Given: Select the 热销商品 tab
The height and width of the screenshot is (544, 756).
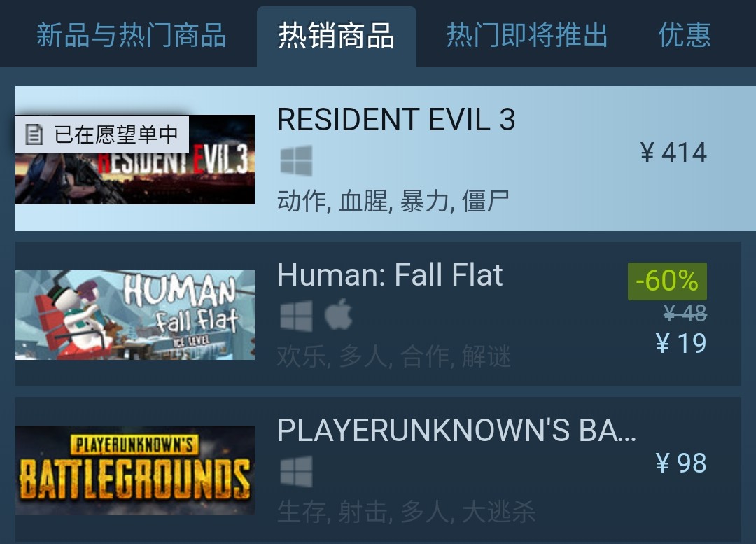Looking at the screenshot, I should pyautogui.click(x=337, y=36).
